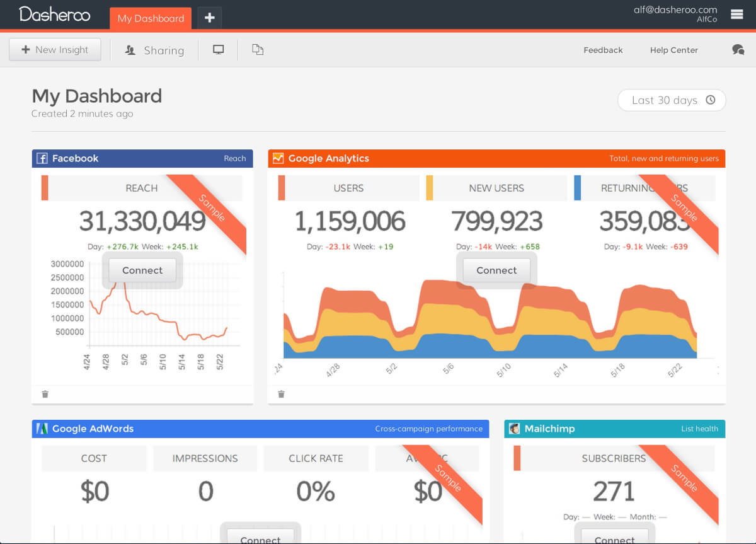Image resolution: width=756 pixels, height=544 pixels.
Task: Click the Facebook logo icon in widget header
Action: click(x=42, y=159)
